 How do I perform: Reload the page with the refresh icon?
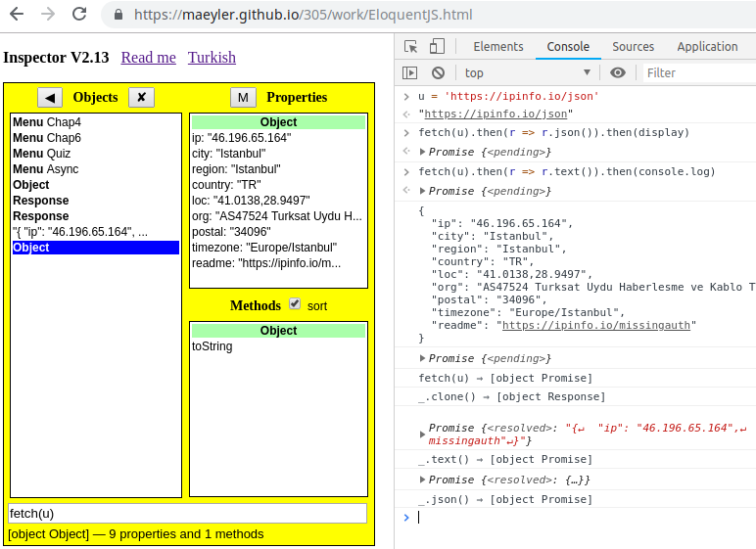pos(79,14)
